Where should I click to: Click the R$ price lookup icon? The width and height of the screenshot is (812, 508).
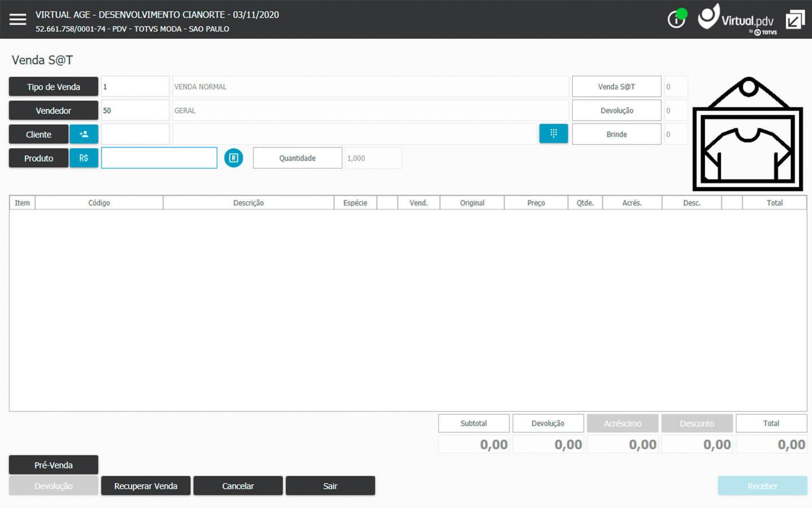pos(83,158)
